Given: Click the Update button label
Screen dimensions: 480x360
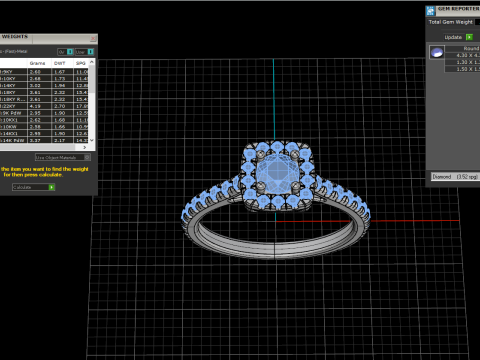Looking at the screenshot, I should pos(453,37).
